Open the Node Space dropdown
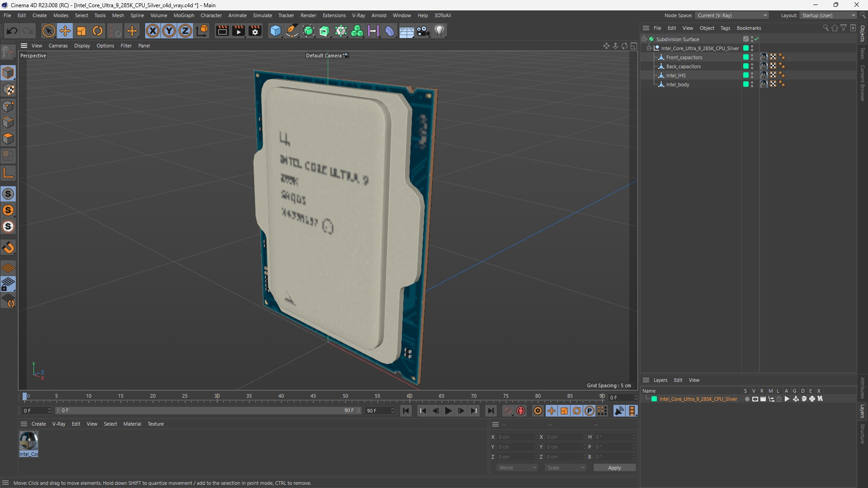The image size is (868, 488). click(x=731, y=15)
